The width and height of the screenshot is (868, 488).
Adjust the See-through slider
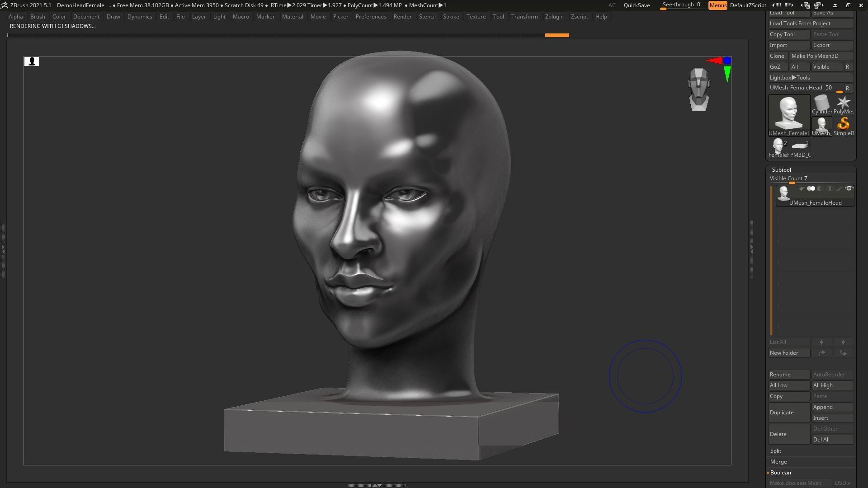tap(682, 5)
